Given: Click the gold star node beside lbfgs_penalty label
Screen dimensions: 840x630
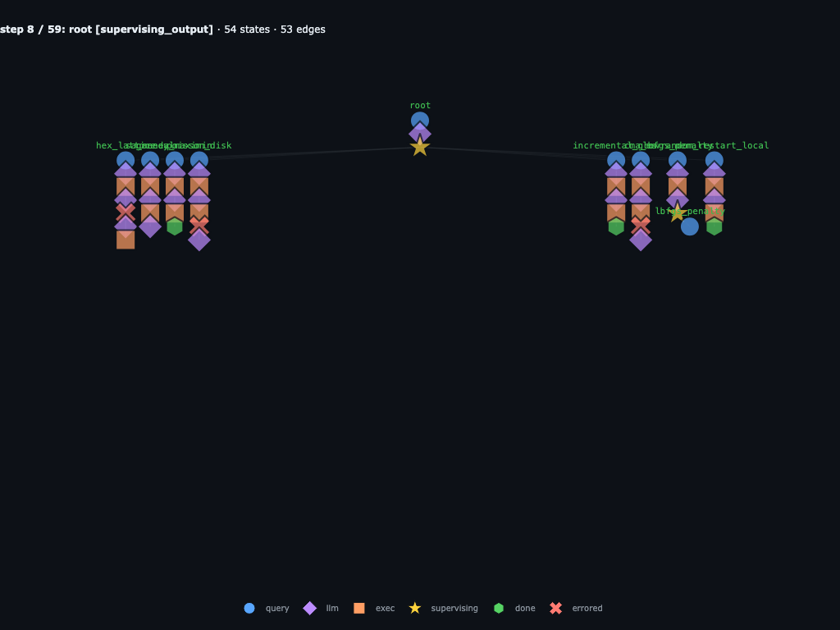Looking at the screenshot, I should point(677,213).
